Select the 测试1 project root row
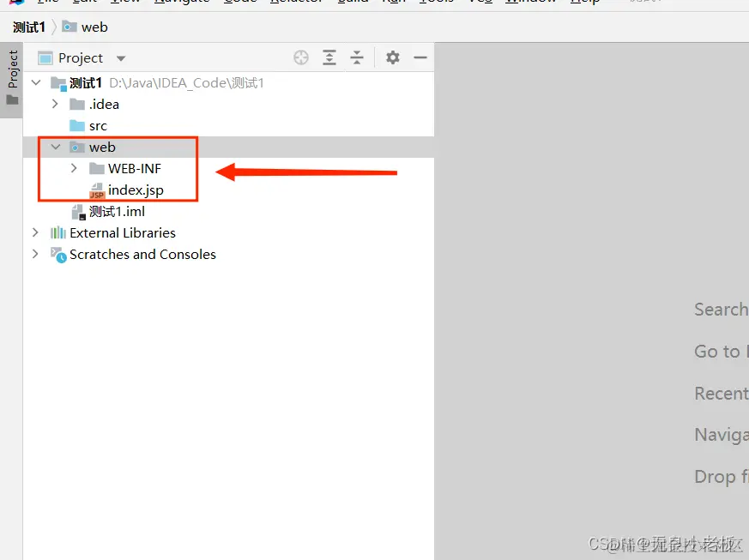This screenshot has width=749, height=560. [x=228, y=83]
